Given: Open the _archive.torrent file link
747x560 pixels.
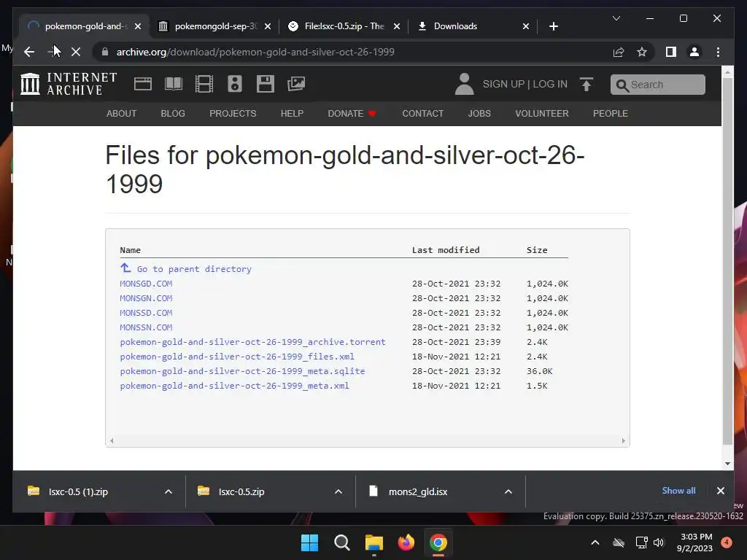Looking at the screenshot, I should (252, 342).
